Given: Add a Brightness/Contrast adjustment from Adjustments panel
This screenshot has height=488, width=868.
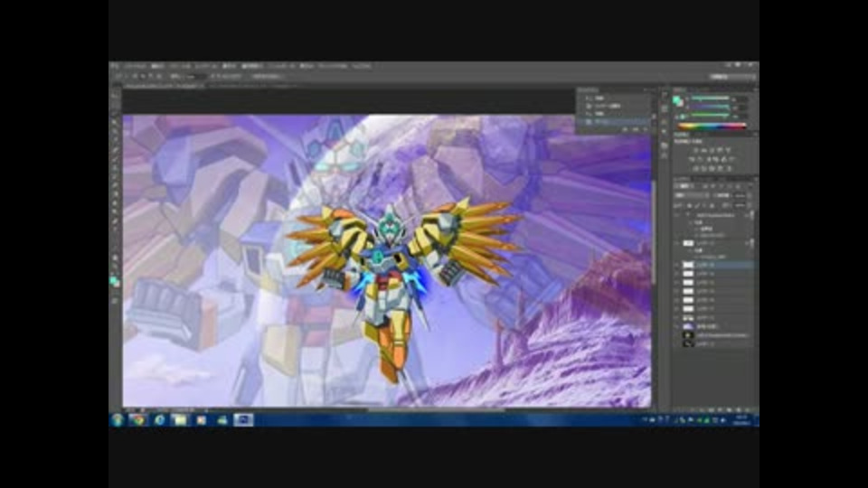Looking at the screenshot, I should click(x=697, y=150).
